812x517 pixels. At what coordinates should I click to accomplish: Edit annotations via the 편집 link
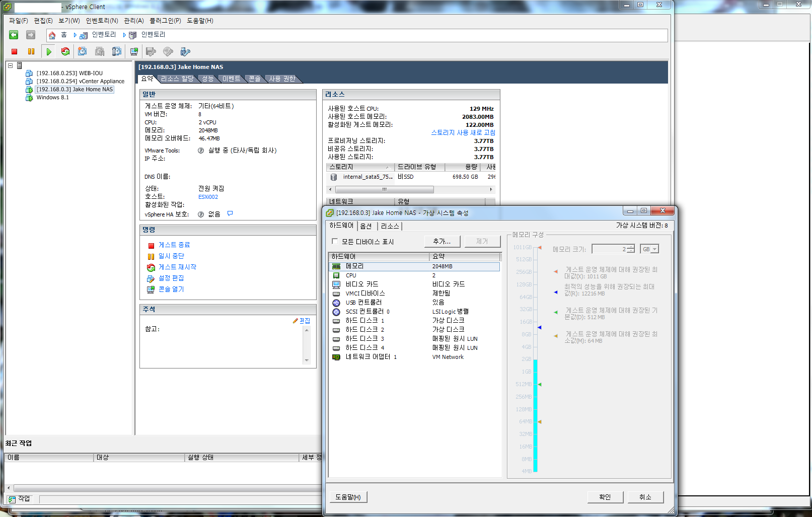point(305,321)
